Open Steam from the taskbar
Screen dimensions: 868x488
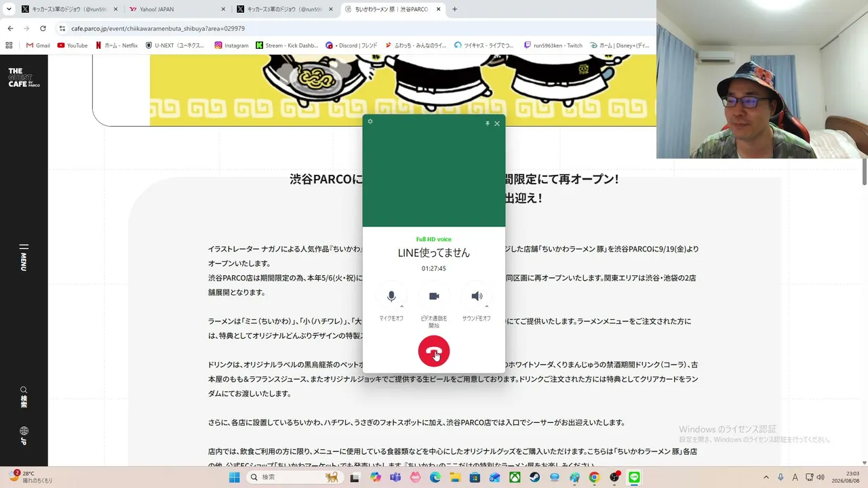coord(535,477)
